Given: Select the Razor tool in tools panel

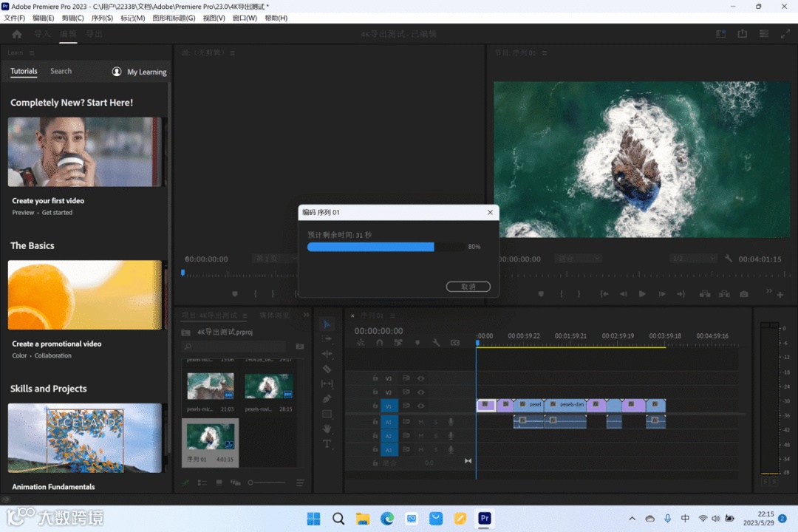Looking at the screenshot, I should (x=327, y=369).
